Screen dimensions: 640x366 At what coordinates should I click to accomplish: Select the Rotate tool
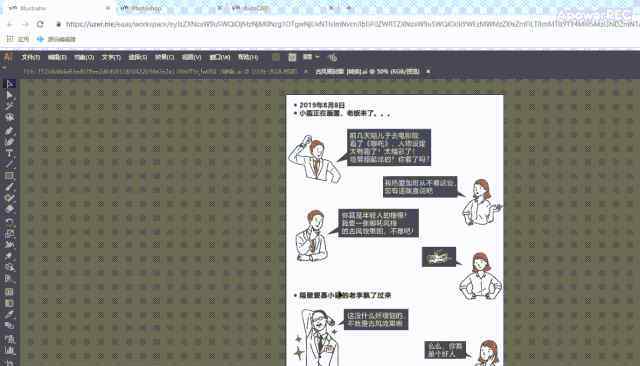coord(10,222)
